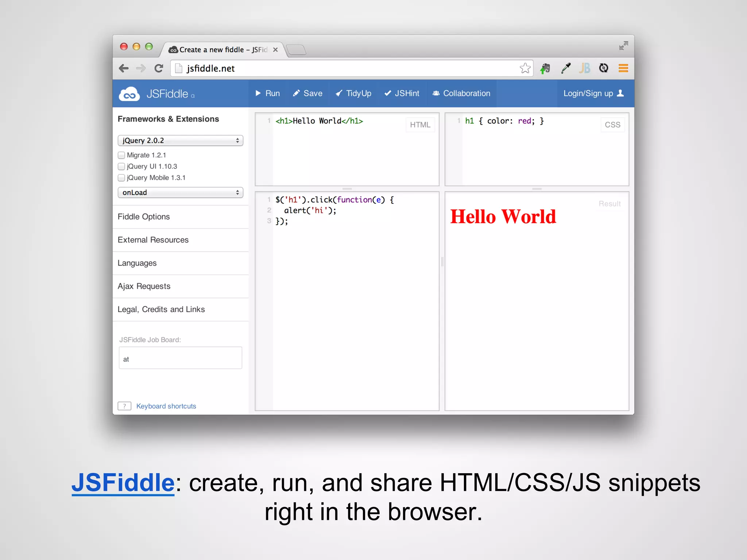The height and width of the screenshot is (560, 747).
Task: Click the JSFiddle hyperlink in the caption
Action: (x=123, y=483)
